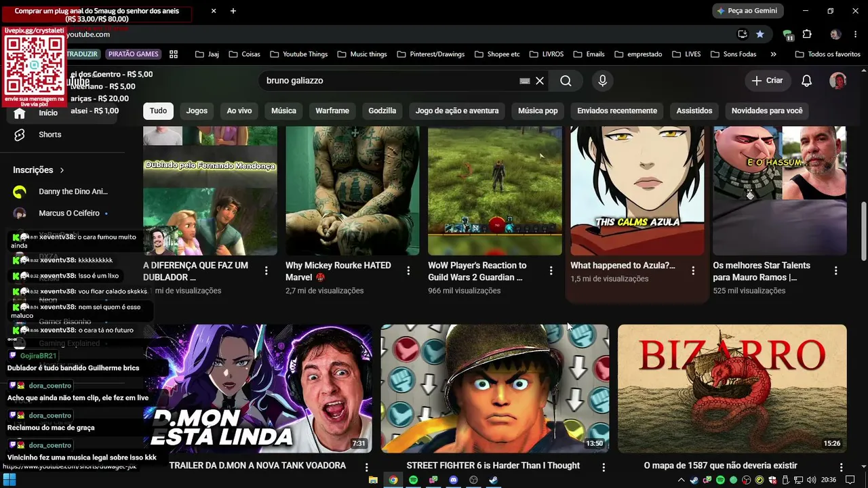Screen dimensions: 868x488
Task: Open the Coisas bookmarks folder
Action: (244, 54)
